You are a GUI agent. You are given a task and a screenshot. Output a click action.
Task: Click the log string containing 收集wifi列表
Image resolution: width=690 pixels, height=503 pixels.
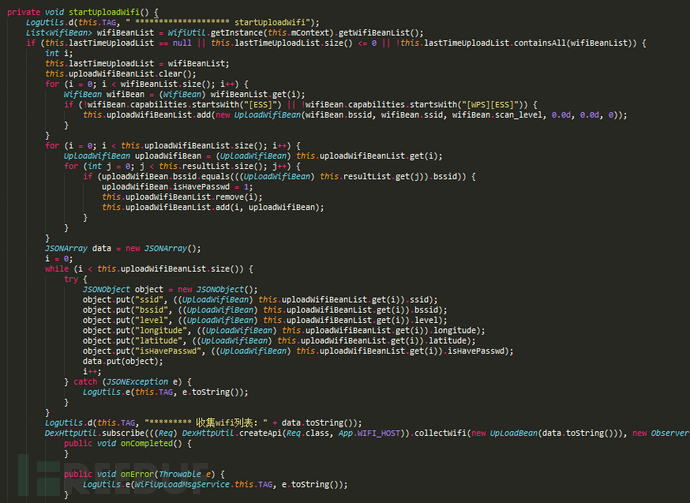click(206, 423)
